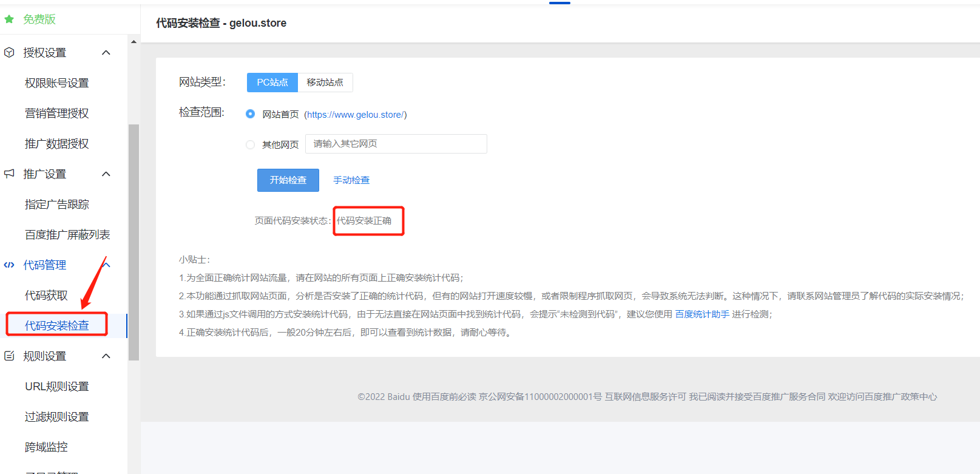Open 跨域监控 menu item

pos(46,447)
